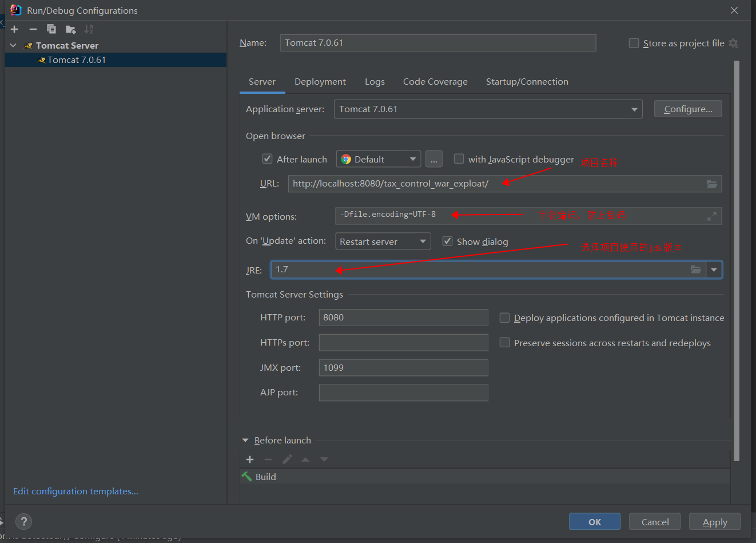The width and height of the screenshot is (756, 543).
Task: Toggle the After launch checkbox
Action: tap(267, 158)
